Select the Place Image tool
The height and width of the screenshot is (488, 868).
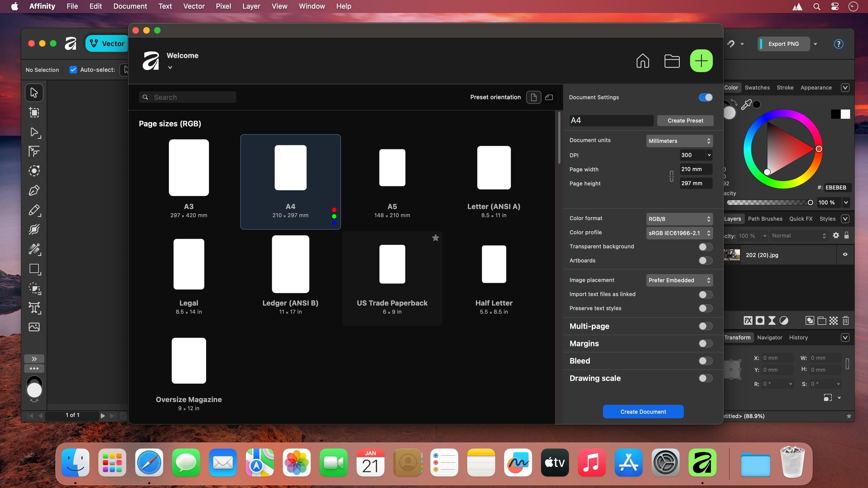34,327
